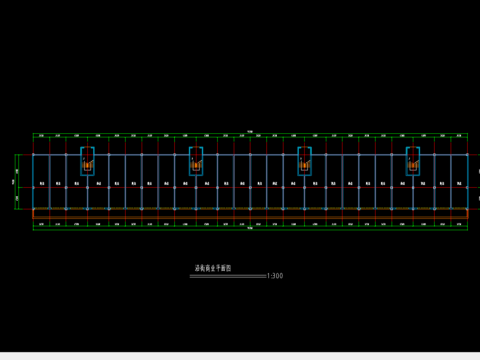Select the overall dimension line at the bottom

click(x=250, y=230)
